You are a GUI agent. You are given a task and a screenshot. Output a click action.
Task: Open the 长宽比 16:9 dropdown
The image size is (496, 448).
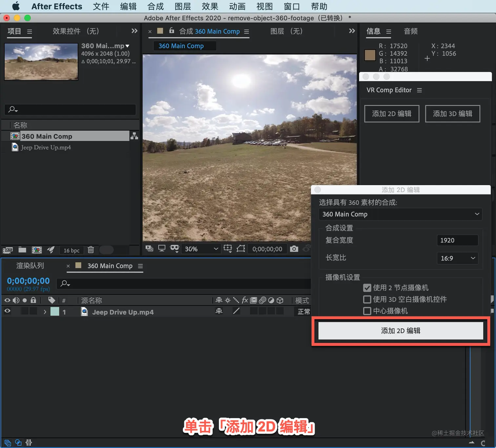(458, 258)
